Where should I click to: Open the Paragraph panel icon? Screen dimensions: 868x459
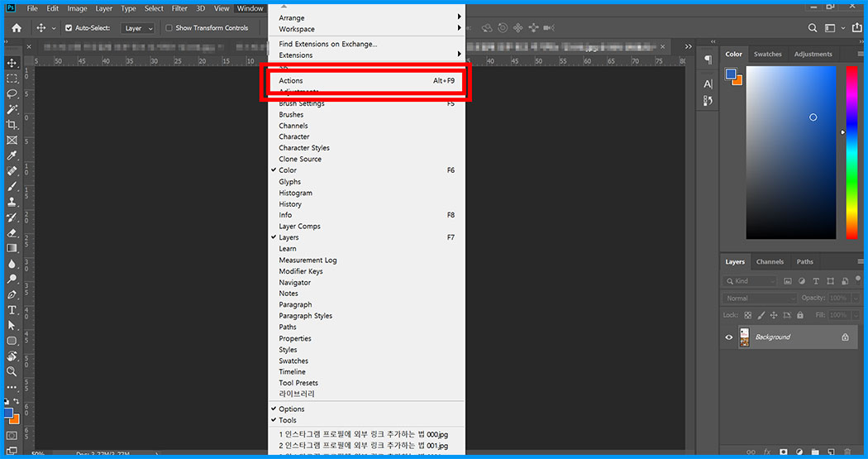tap(708, 60)
